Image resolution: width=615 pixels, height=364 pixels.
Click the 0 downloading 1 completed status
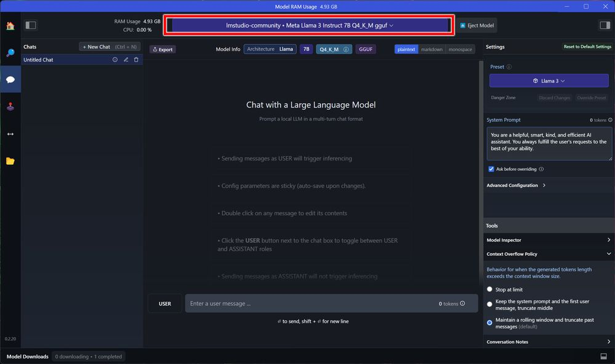[x=88, y=357]
